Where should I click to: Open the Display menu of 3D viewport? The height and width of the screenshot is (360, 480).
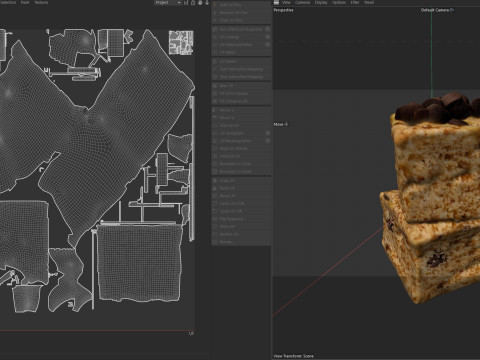pyautogui.click(x=321, y=2)
